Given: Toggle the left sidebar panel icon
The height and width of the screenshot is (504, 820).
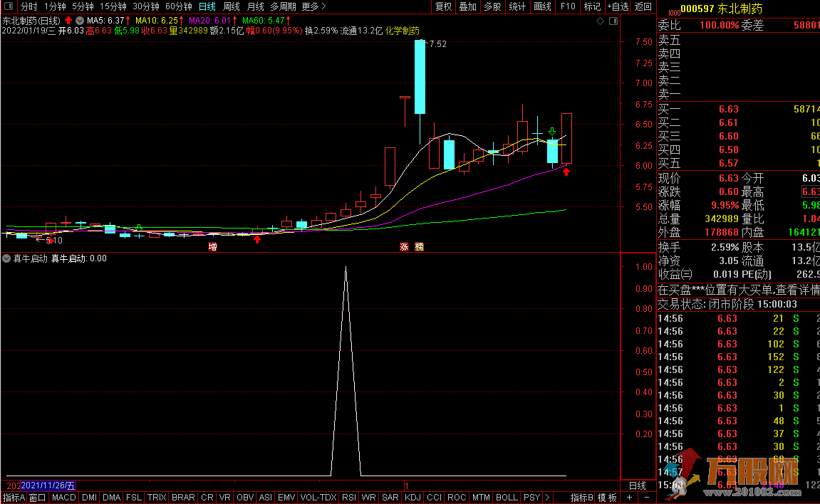Looking at the screenshot, I should point(9,6).
